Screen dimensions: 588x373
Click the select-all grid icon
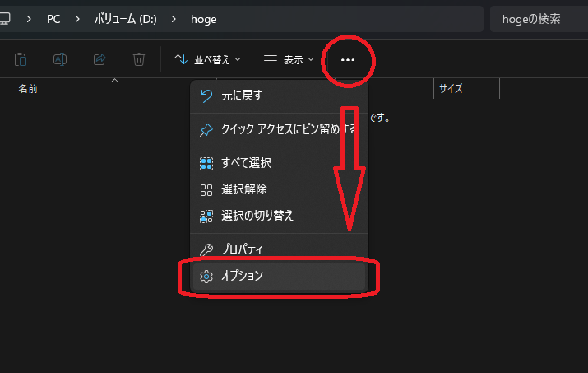[206, 164]
